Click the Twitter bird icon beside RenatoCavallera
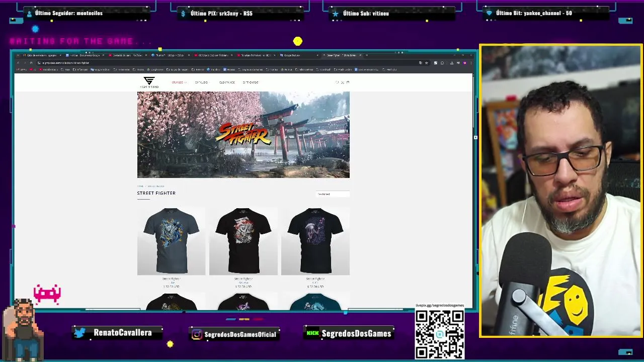This screenshot has height=362, width=644. [x=79, y=333]
